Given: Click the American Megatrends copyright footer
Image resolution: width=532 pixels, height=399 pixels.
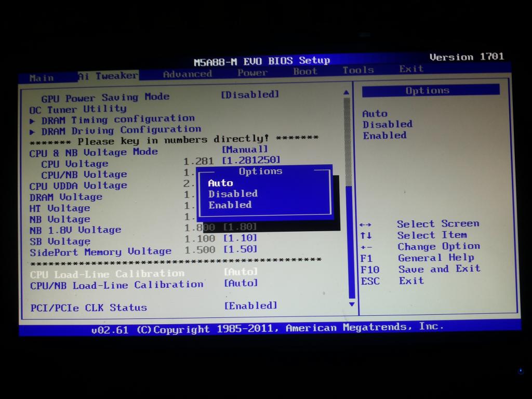Looking at the screenshot, I should (x=268, y=328).
